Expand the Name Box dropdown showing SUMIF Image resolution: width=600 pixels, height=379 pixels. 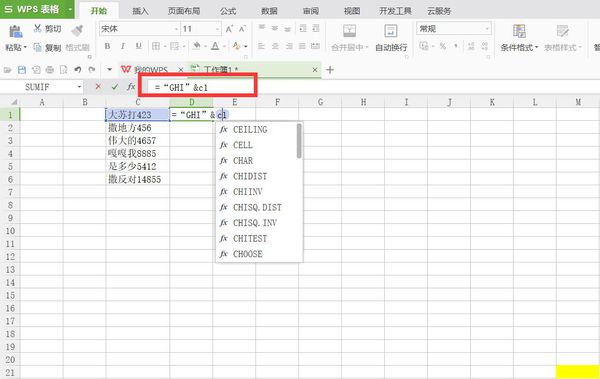point(79,87)
